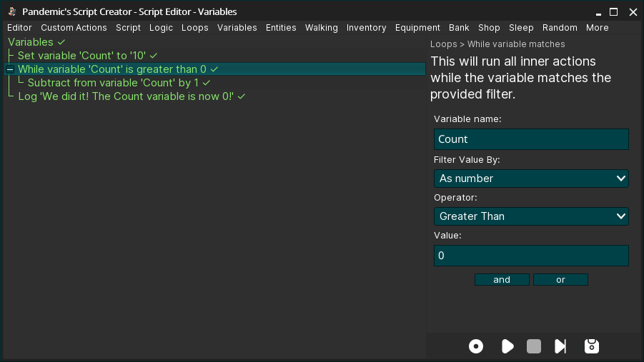Viewport: 644px width, 362px height.
Task: Open the Variables menu
Action: coord(237,28)
